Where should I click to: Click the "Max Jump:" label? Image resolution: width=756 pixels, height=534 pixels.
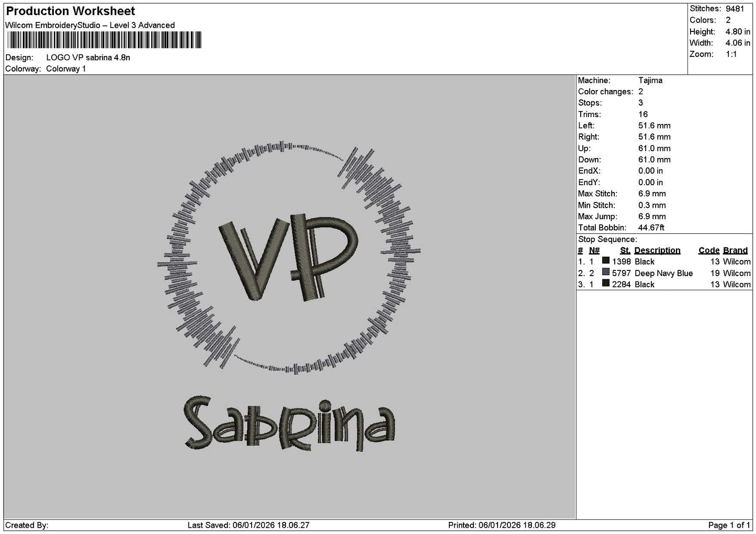(597, 217)
